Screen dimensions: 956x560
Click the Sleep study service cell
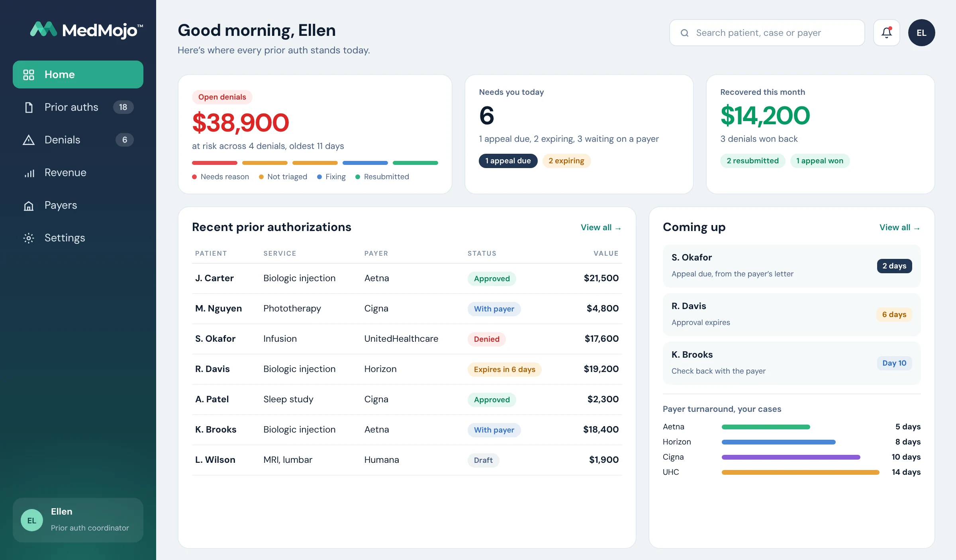[288, 399]
